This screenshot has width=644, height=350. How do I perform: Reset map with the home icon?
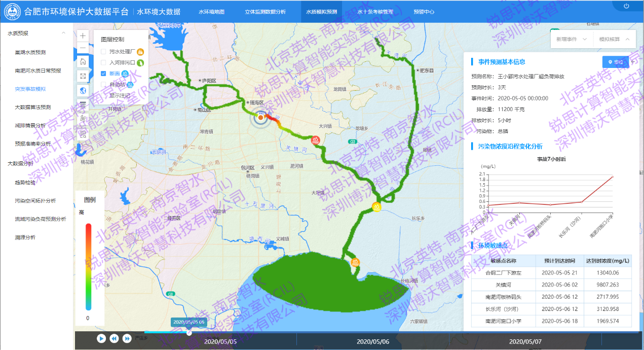[83, 61]
